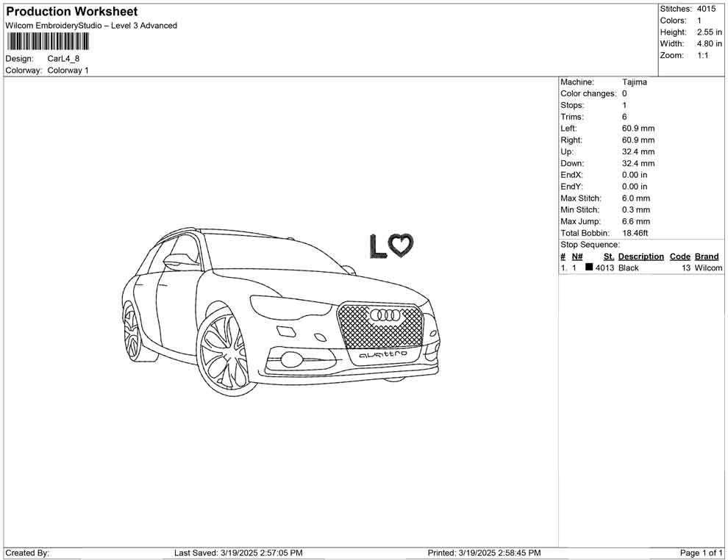Click the N# column header
The image size is (728, 560).
pyautogui.click(x=577, y=256)
